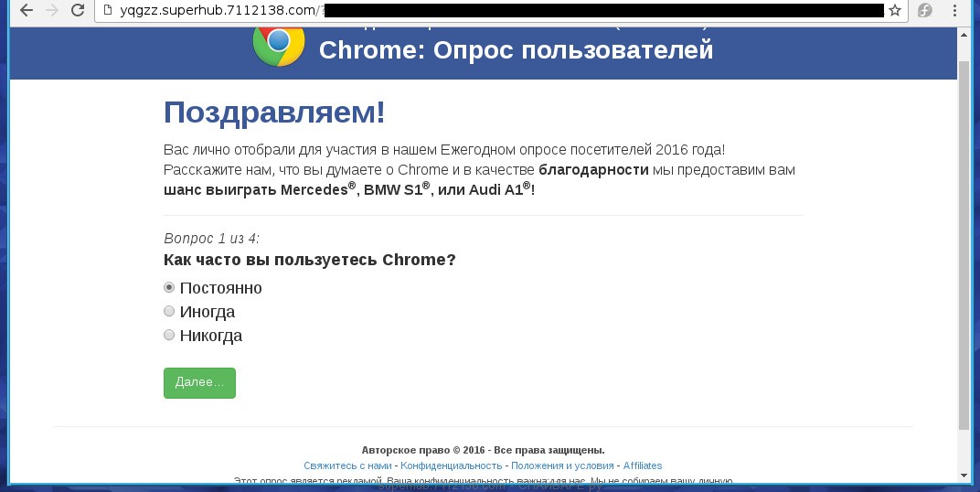Screen dimensions: 980x492
Task: Select the 'Иногда' radio option
Action: [x=169, y=312]
